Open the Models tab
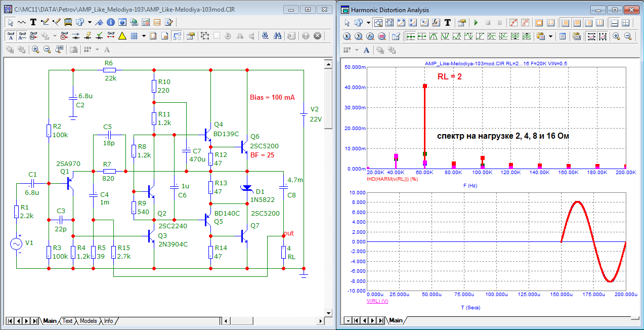The width and height of the screenshot is (644, 330). [x=88, y=321]
